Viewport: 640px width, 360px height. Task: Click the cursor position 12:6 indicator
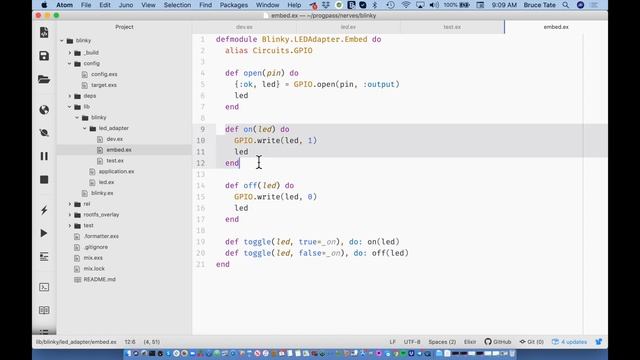130,342
